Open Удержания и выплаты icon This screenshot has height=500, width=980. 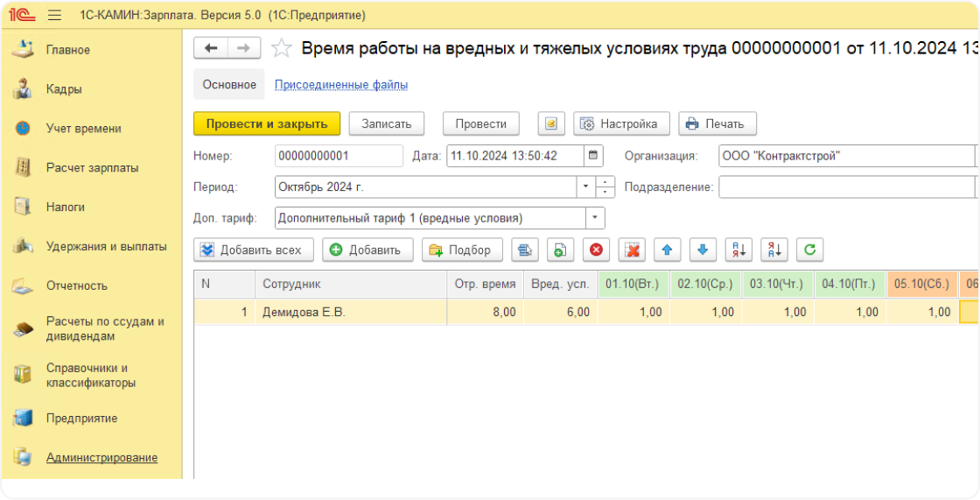[x=23, y=246]
